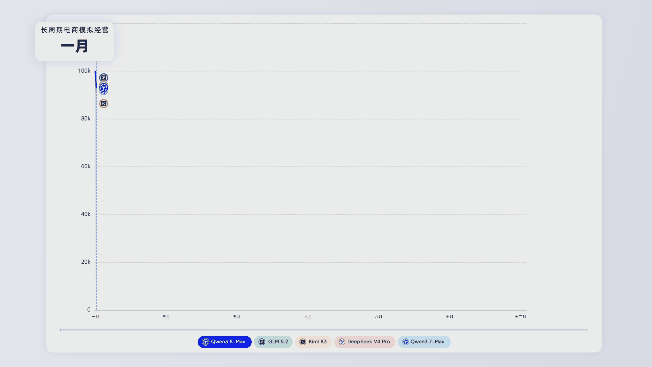Image resolution: width=652 pixels, height=367 pixels.
Task: Select the orange-ringed data point marker
Action: (x=104, y=103)
